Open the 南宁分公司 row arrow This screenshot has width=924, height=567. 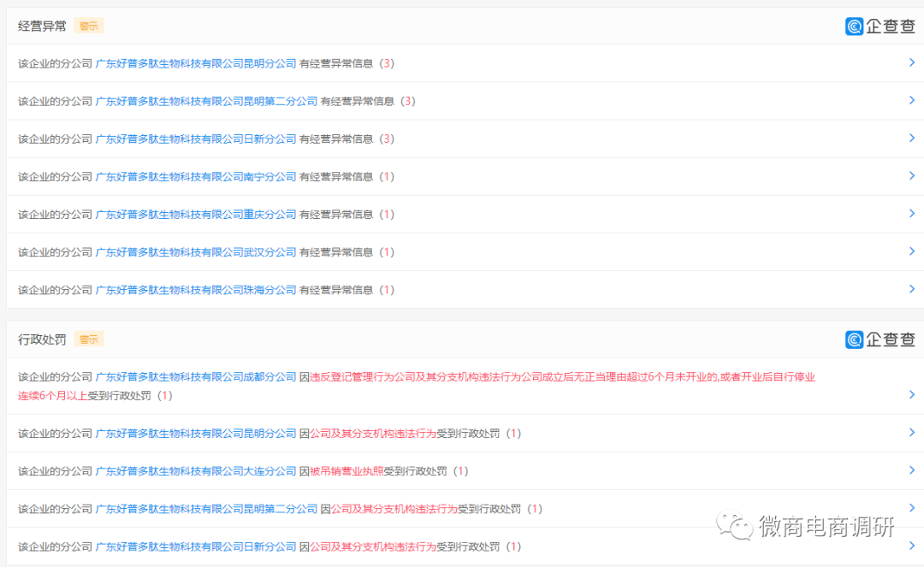click(x=912, y=175)
